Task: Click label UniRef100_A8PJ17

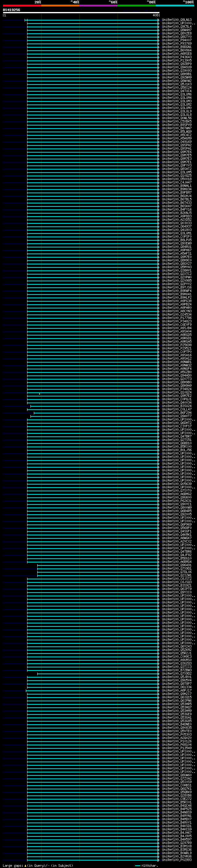Action: coord(176,690)
